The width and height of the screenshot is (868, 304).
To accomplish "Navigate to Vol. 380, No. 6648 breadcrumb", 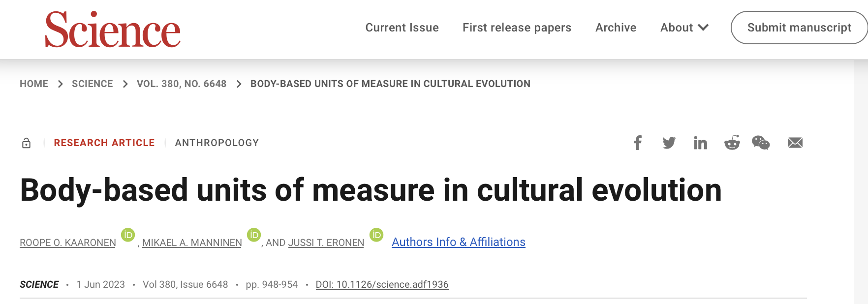I will (182, 84).
